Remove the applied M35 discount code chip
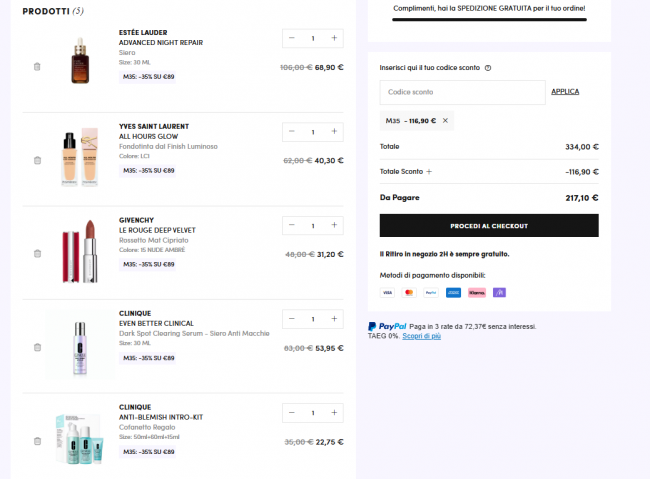 click(445, 120)
